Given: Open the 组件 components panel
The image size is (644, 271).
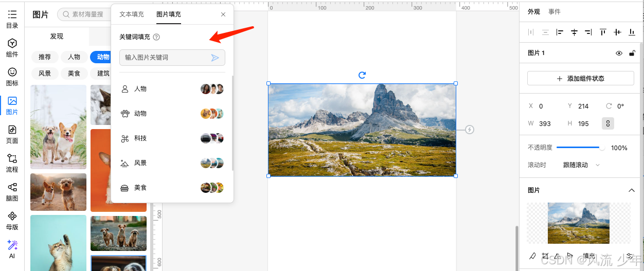Looking at the screenshot, I should (12, 48).
